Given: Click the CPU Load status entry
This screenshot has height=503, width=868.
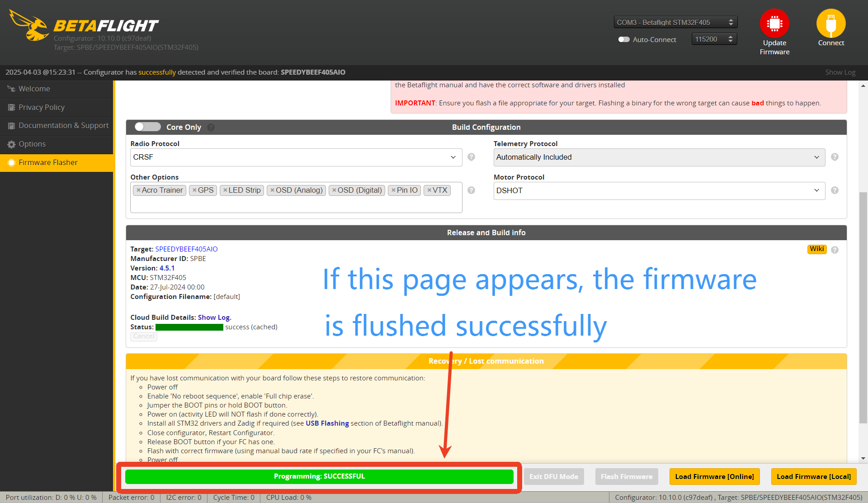Looking at the screenshot, I should click(x=288, y=497).
